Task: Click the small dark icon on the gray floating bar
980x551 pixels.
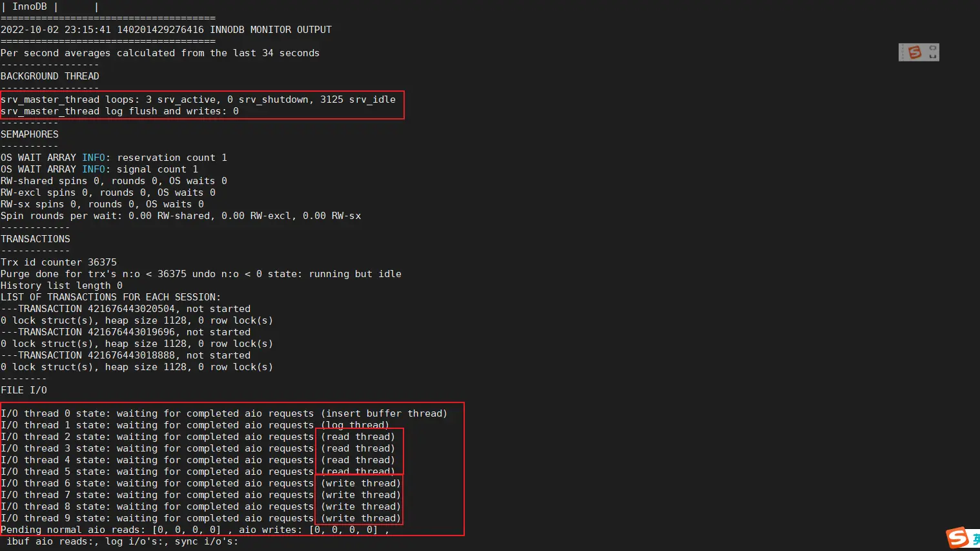Action: [932, 52]
